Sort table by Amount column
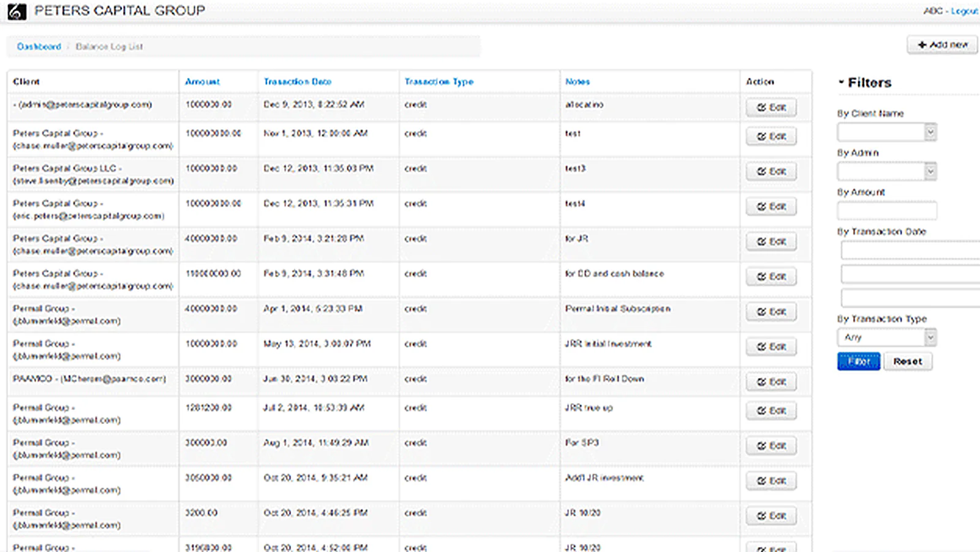Image resolution: width=980 pixels, height=552 pixels. [x=202, y=81]
